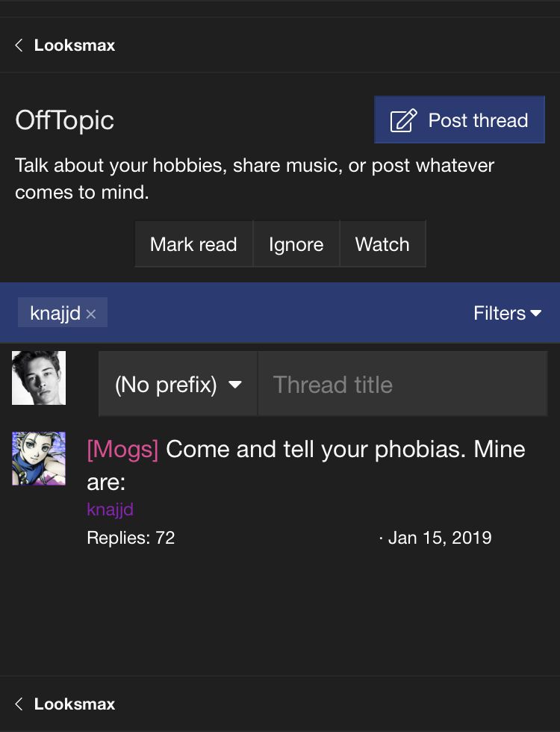Viewport: 560px width, 732px height.
Task: Click the Ignore button
Action: [296, 244]
